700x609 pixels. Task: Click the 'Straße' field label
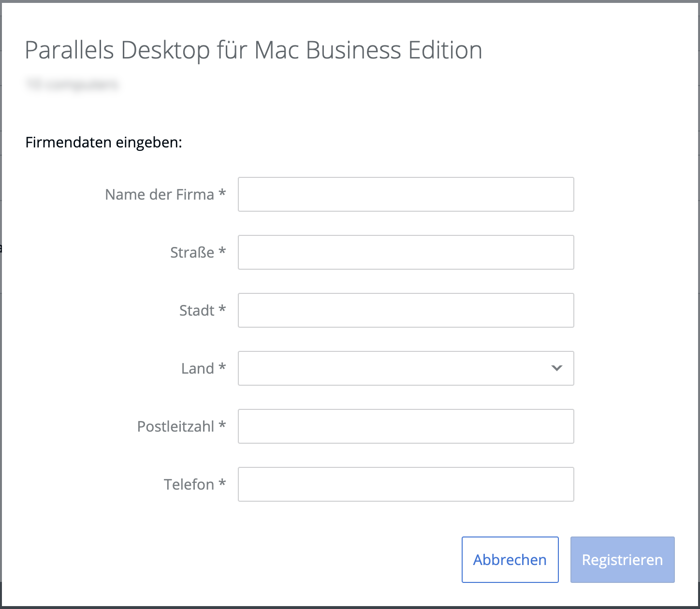(x=192, y=252)
